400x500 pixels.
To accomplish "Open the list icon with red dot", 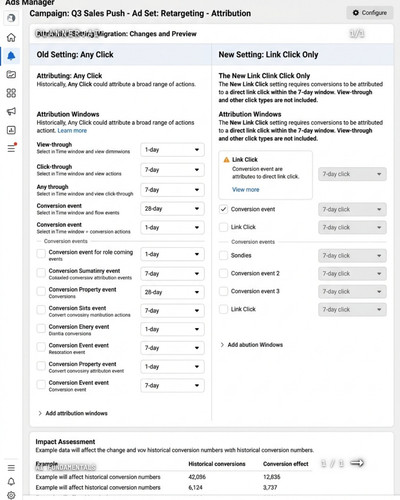I will (12, 148).
